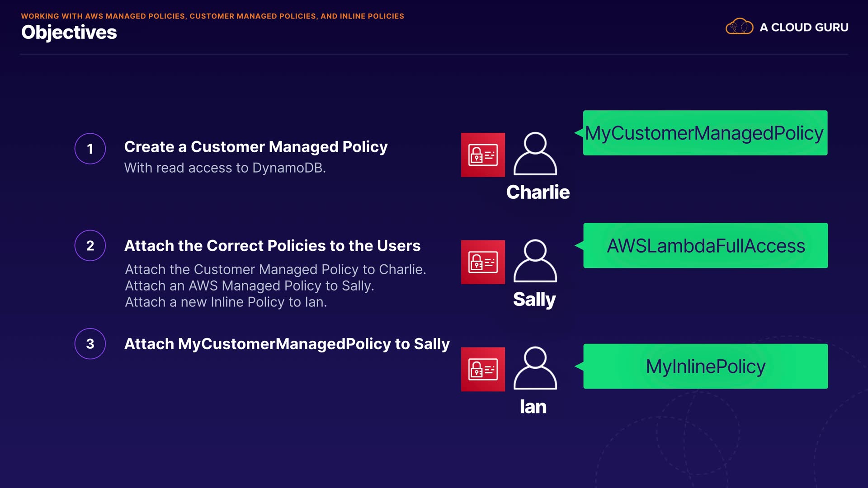The image size is (868, 488).
Task: Click the number 3 circle
Action: pos(90,343)
